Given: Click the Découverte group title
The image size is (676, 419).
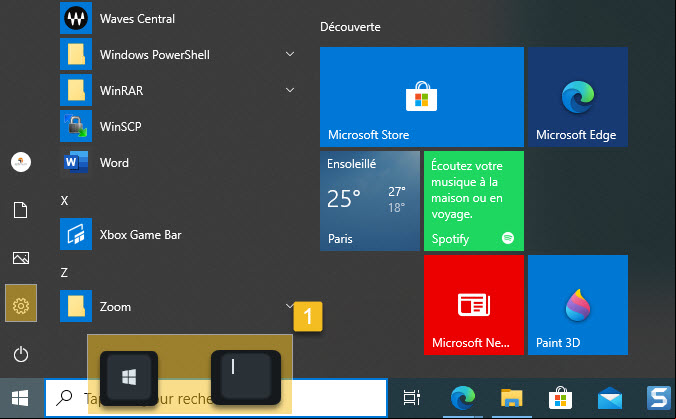Looking at the screenshot, I should pyautogui.click(x=350, y=27).
